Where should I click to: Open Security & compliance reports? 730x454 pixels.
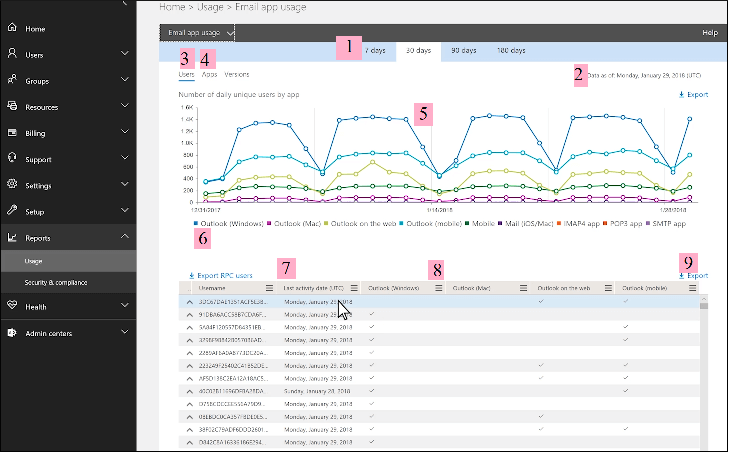(68, 283)
